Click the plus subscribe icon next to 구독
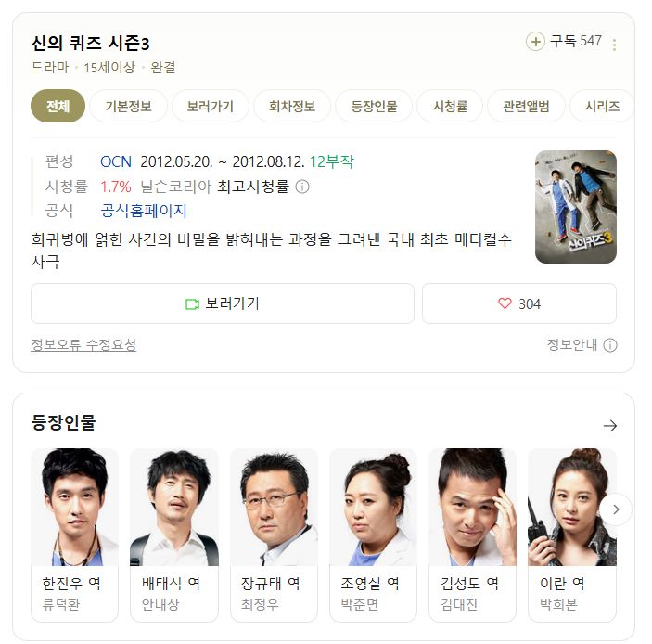This screenshot has height=644, width=652. [x=535, y=41]
